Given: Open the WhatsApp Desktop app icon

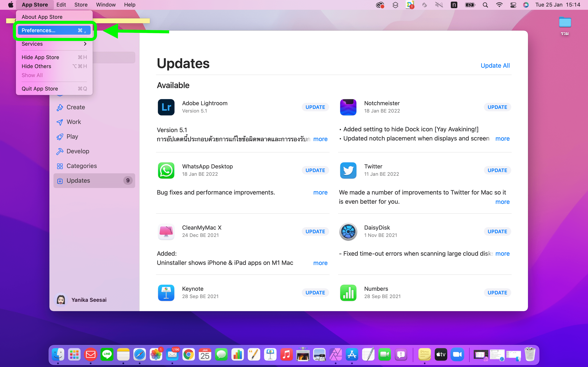Looking at the screenshot, I should coord(166,170).
